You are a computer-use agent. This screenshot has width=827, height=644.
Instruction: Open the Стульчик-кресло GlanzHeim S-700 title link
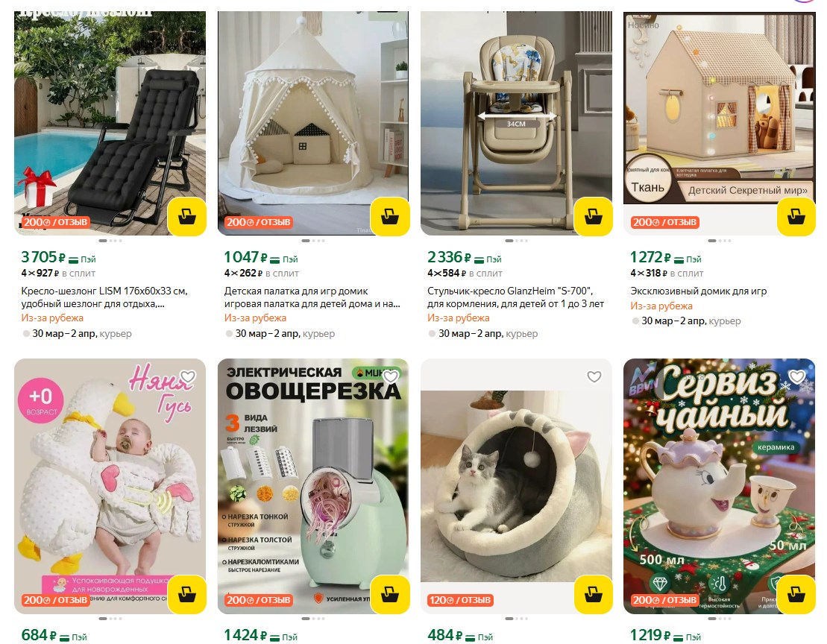pos(515,297)
